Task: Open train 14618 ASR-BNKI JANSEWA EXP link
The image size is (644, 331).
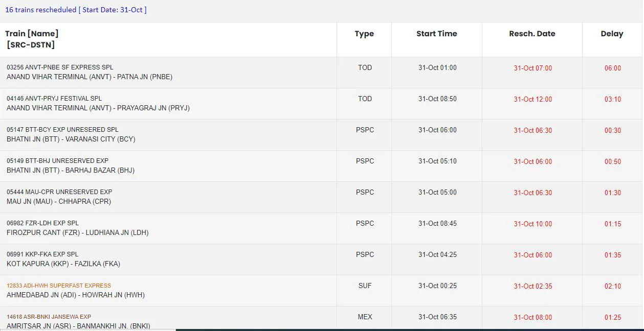Action: (x=49, y=317)
